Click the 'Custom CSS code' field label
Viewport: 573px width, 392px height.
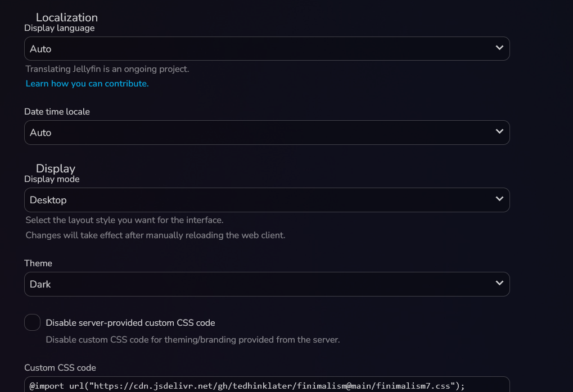coord(60,368)
